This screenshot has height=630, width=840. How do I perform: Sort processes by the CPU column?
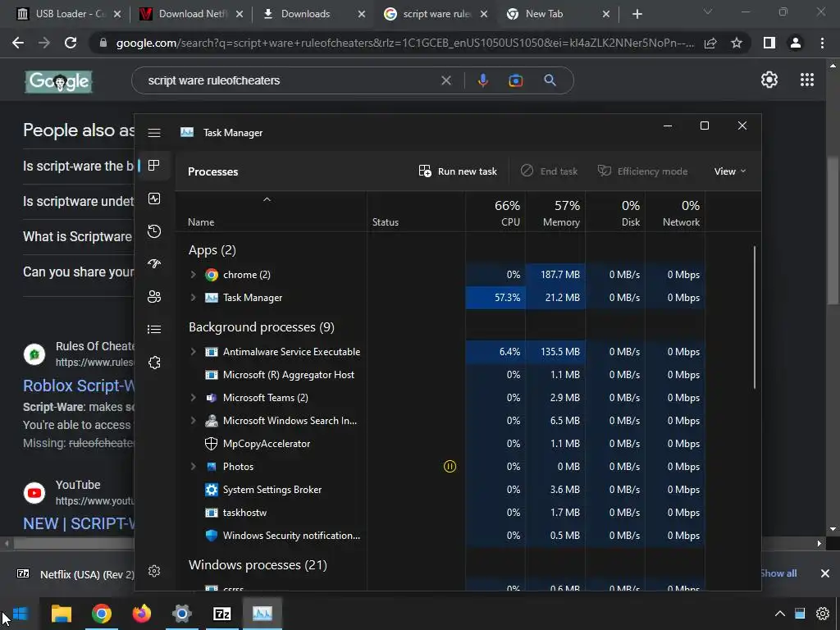tap(495, 212)
